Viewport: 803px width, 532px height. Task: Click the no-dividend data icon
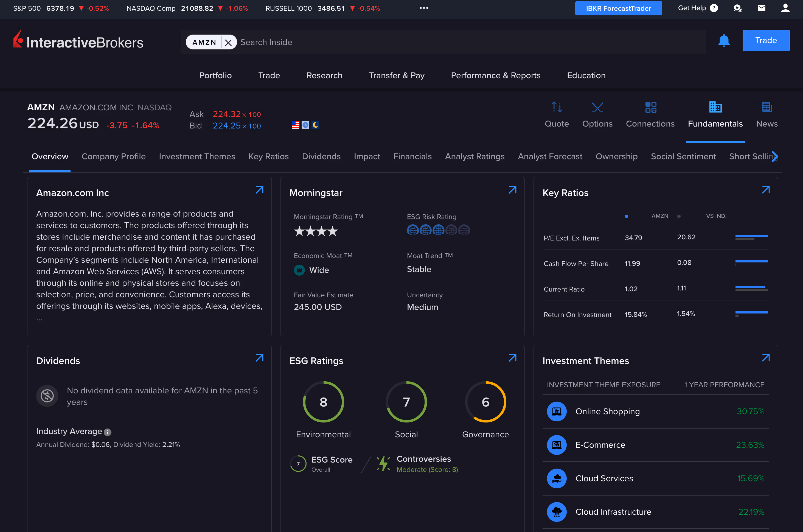(47, 396)
